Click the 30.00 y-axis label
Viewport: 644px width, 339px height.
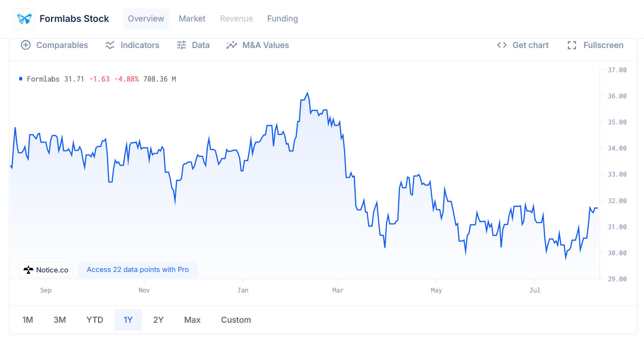click(x=617, y=253)
